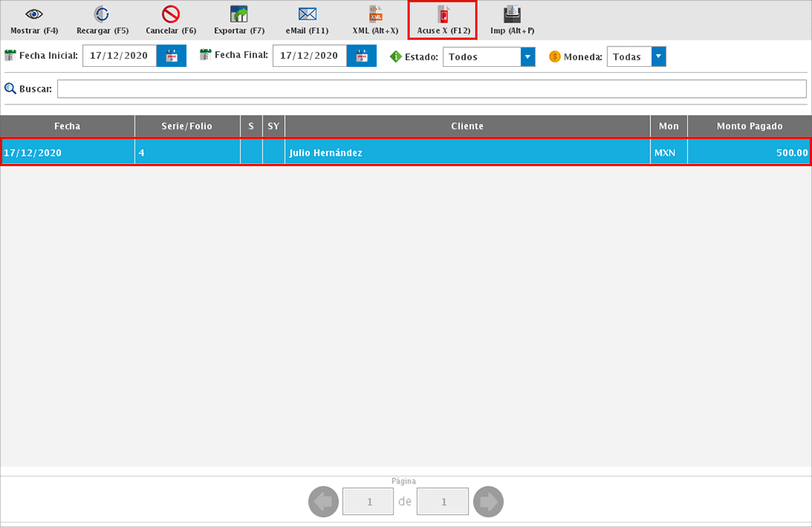Sort by the Fecha column header
Image resolution: width=812 pixels, height=527 pixels.
(67, 126)
